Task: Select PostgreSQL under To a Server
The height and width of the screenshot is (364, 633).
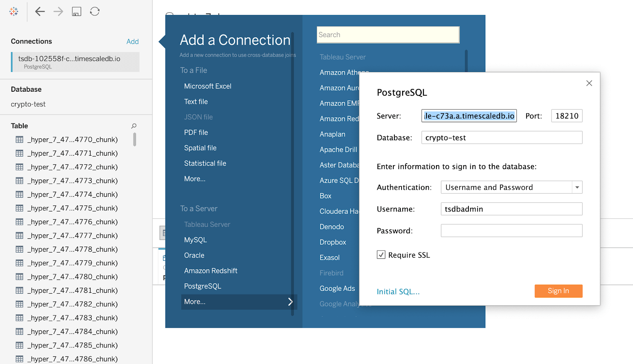Action: (x=203, y=286)
